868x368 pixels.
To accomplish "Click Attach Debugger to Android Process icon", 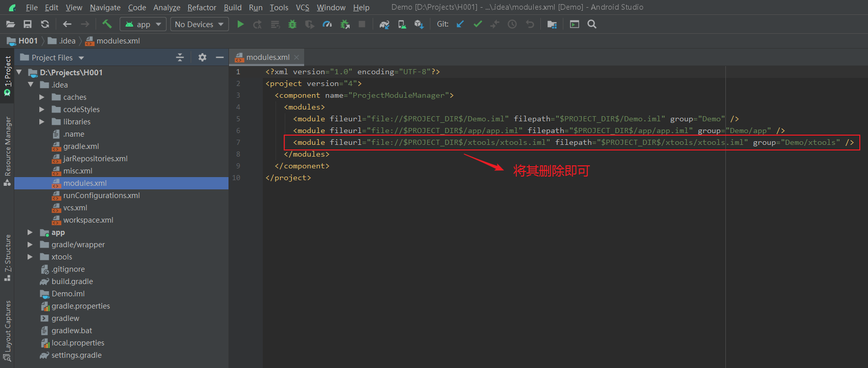I will [345, 24].
